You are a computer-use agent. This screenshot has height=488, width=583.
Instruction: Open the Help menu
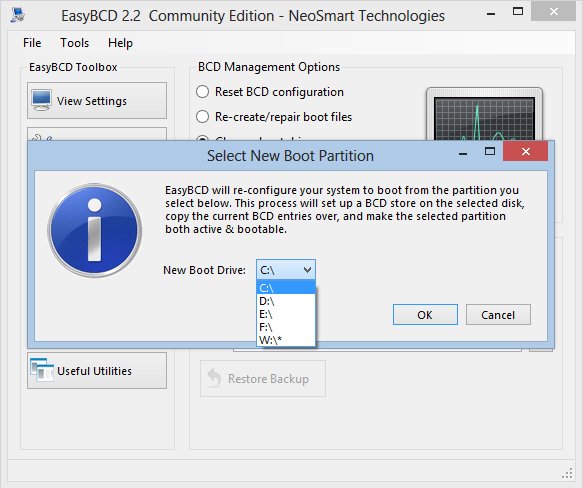(x=120, y=43)
